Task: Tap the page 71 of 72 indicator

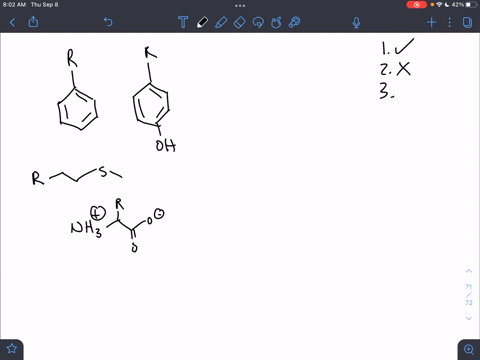Action: pos(469,295)
